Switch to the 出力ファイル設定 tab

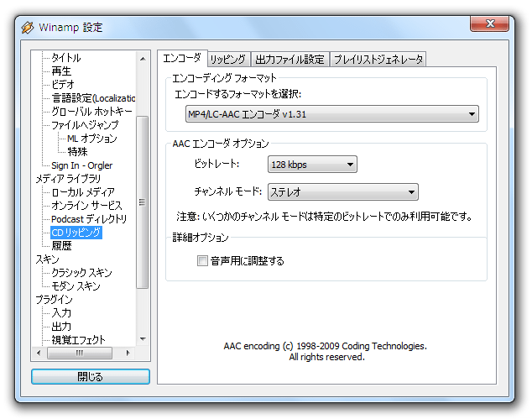(x=289, y=60)
